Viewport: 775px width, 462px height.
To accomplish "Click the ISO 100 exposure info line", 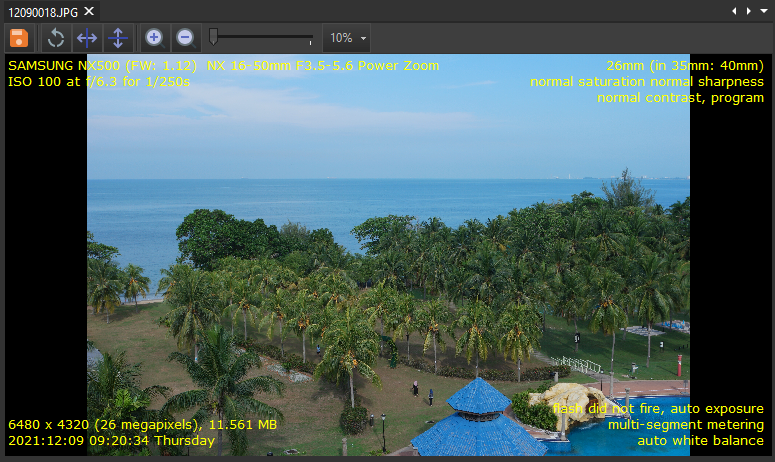I will click(x=98, y=82).
